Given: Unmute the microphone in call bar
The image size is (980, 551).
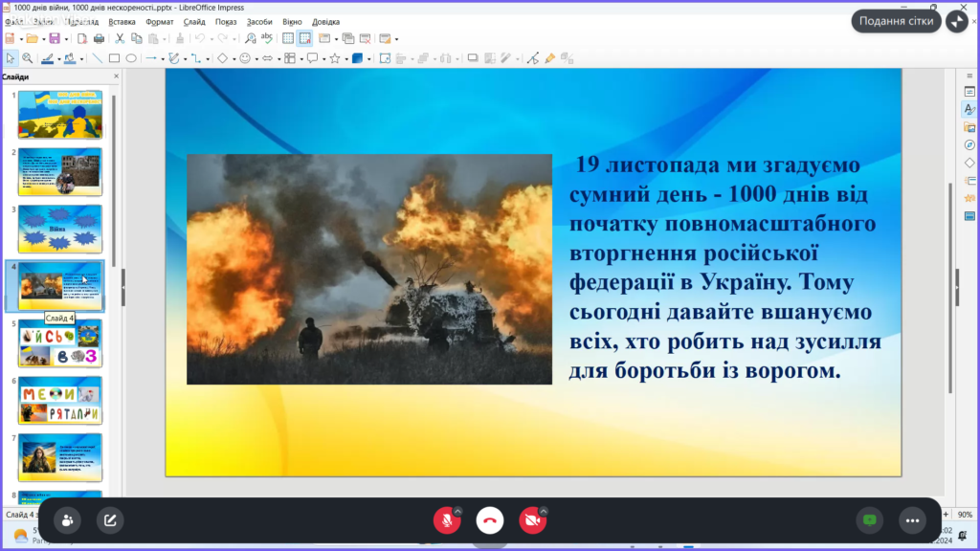Looking at the screenshot, I should pos(446,520).
